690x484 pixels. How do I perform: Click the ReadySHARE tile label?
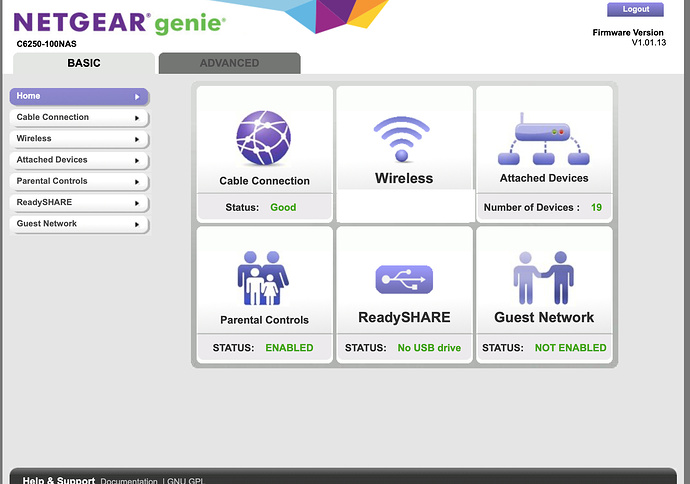pos(404,317)
